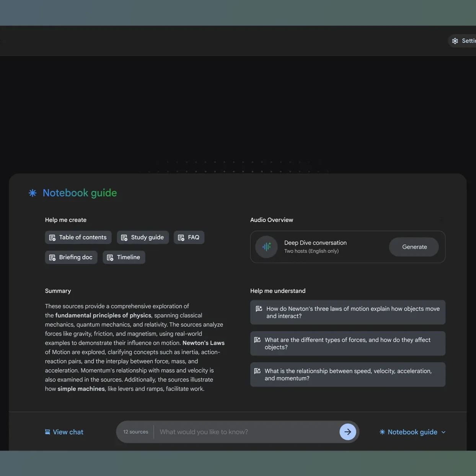Viewport: 476px width, 476px height.
Task: Click the chat icon on the Newton's laws question card
Action: (258, 308)
